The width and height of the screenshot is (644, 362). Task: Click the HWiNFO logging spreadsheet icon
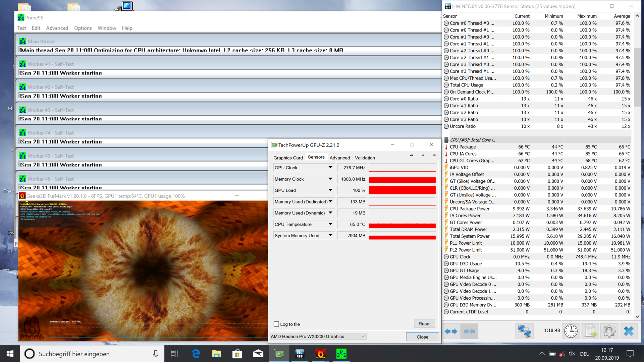pos(590,331)
